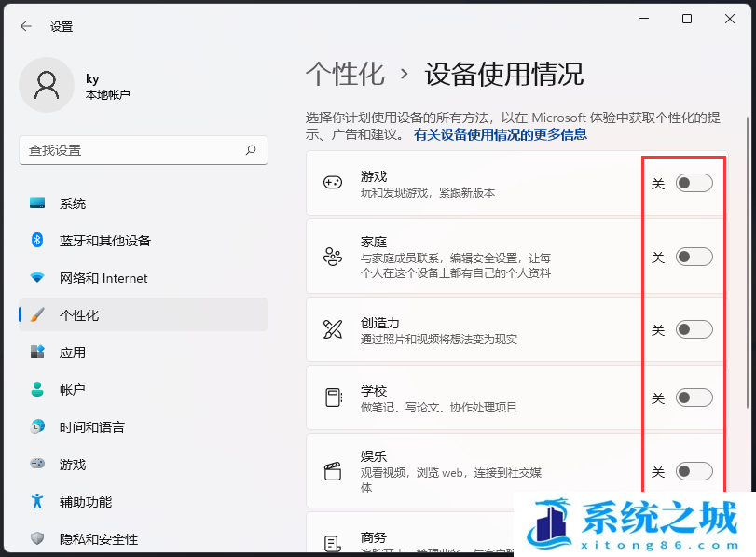The height and width of the screenshot is (557, 756).
Task: Open 应用 settings category
Action: point(144,353)
